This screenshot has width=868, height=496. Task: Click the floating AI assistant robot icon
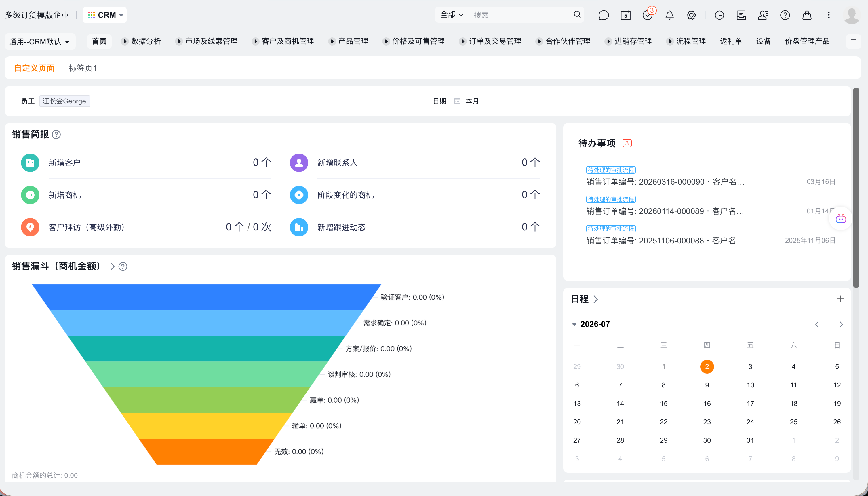(x=841, y=218)
